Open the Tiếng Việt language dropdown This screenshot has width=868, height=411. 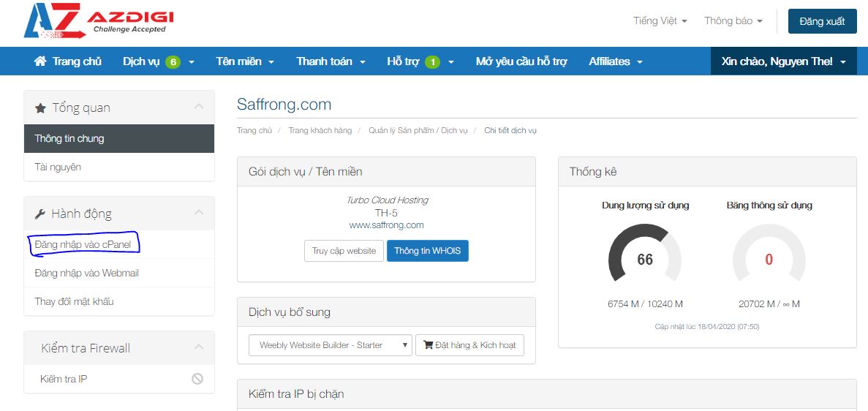coord(660,21)
